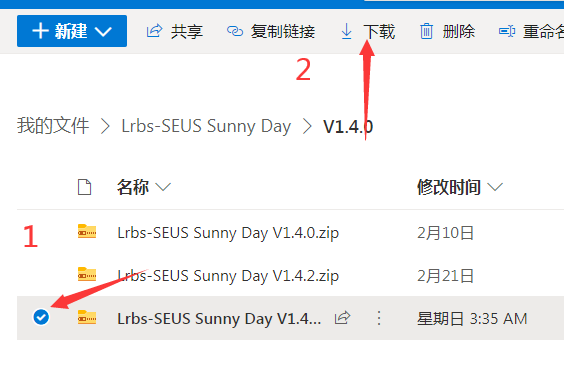The width and height of the screenshot is (564, 371).
Task: Open the 名称 column sort dropdown
Action: click(x=163, y=187)
